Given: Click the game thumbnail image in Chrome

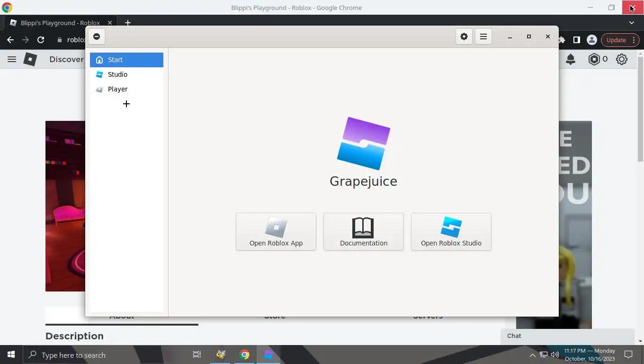Looking at the screenshot, I should pyautogui.click(x=65, y=206).
